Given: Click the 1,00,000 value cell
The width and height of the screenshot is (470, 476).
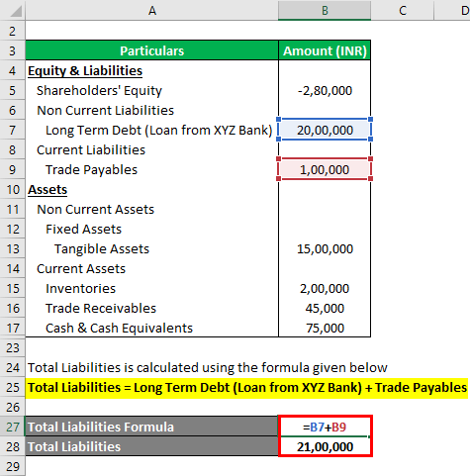Looking at the screenshot, I should (325, 169).
